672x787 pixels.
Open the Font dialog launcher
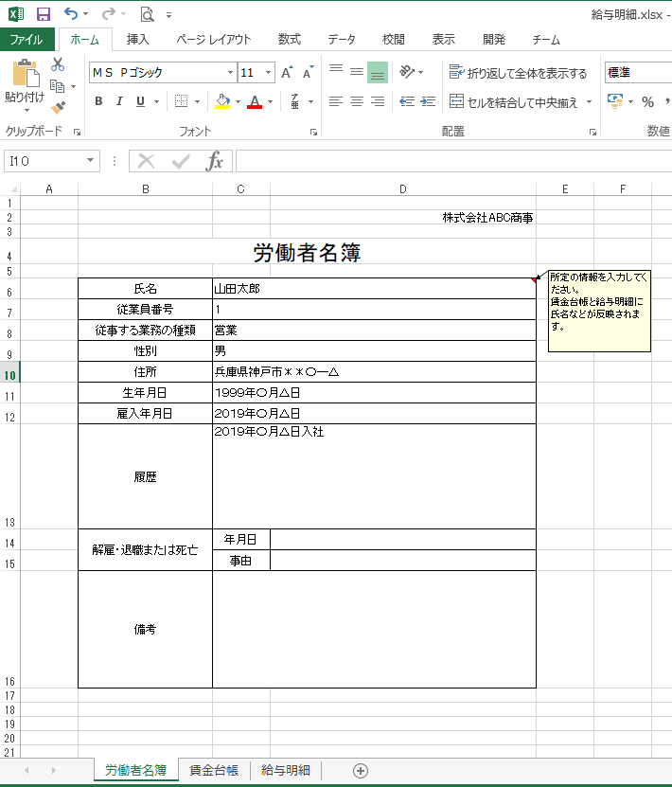[313, 132]
